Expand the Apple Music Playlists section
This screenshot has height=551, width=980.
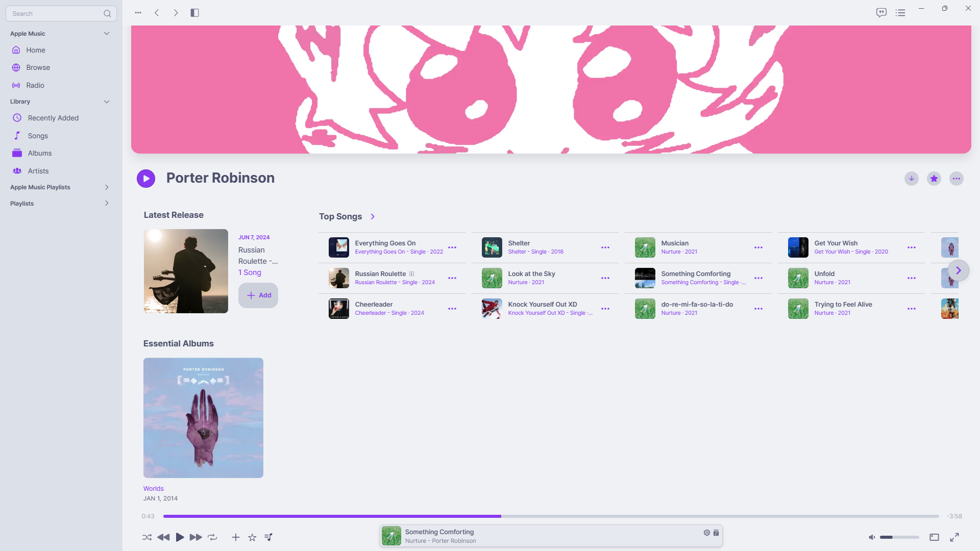tap(107, 187)
